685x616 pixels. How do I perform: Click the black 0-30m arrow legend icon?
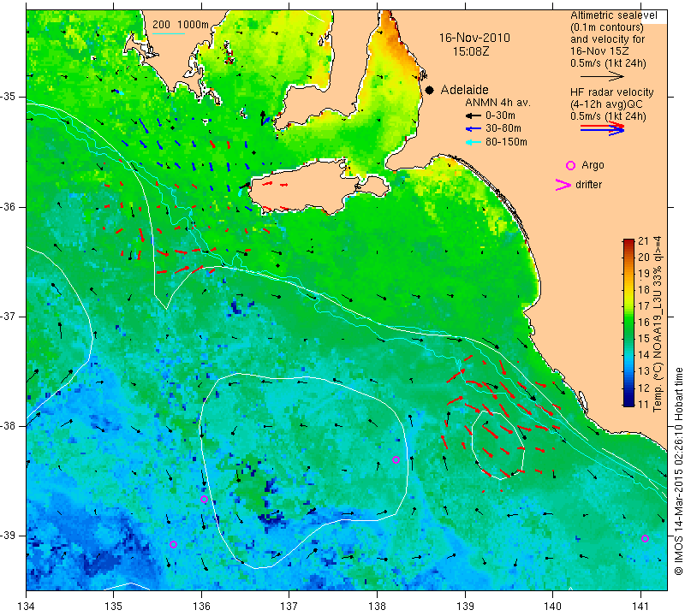tap(474, 115)
